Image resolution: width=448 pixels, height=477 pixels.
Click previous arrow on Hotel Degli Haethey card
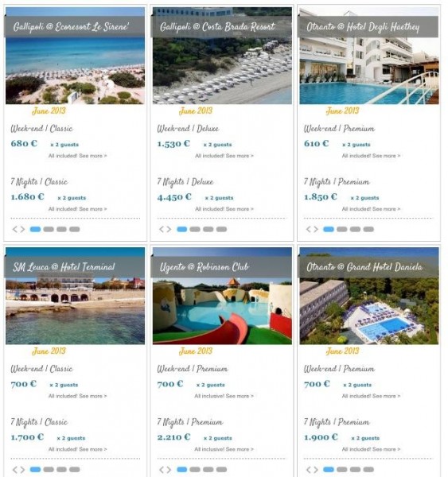point(308,229)
